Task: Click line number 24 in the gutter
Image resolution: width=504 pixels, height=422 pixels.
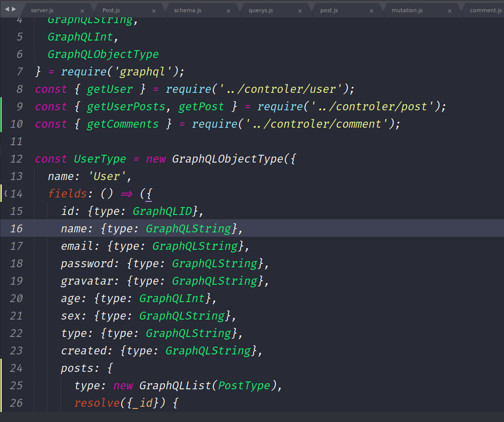Action: pyautogui.click(x=17, y=368)
